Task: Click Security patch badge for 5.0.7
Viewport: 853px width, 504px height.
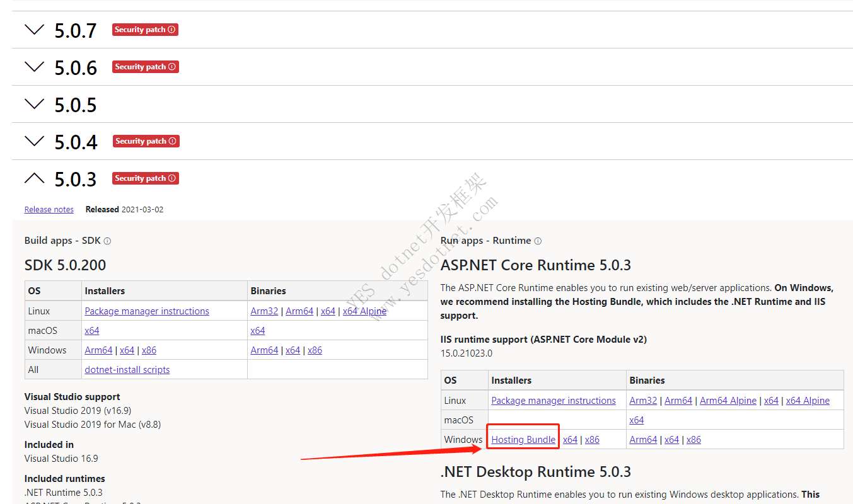Action: pyautogui.click(x=145, y=30)
